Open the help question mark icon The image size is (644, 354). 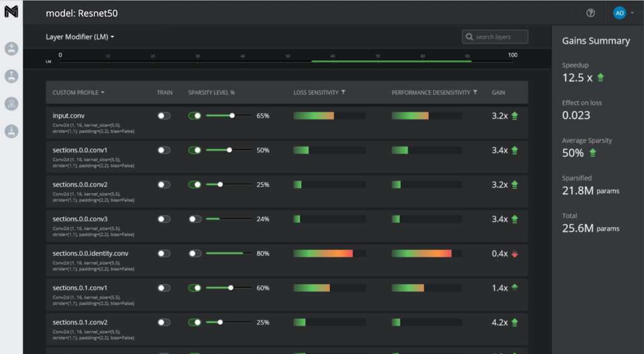click(591, 13)
